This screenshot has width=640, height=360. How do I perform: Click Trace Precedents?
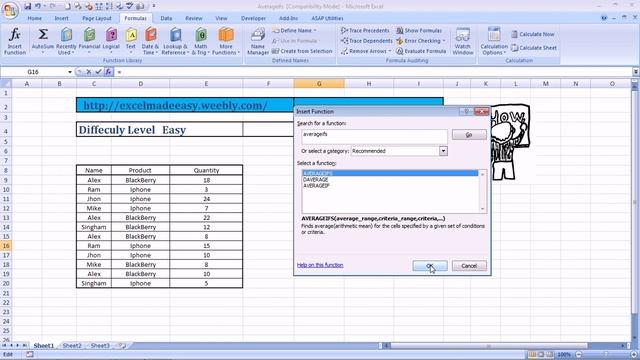[365, 31]
